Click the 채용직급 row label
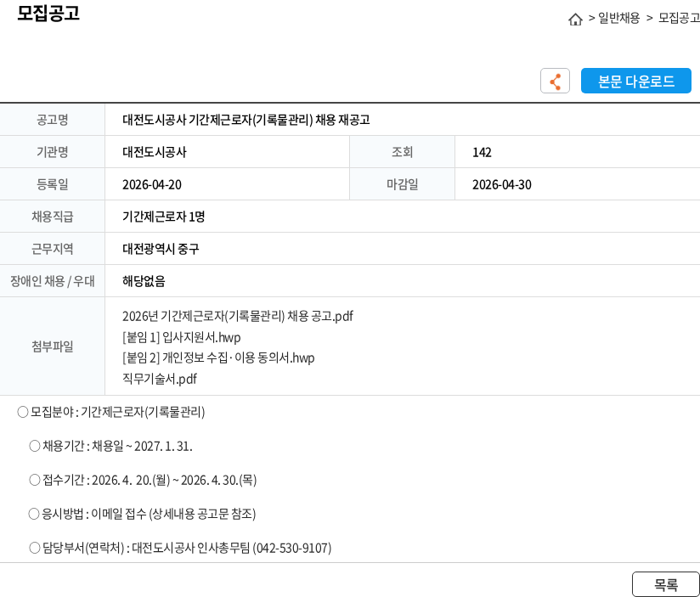 (52, 217)
